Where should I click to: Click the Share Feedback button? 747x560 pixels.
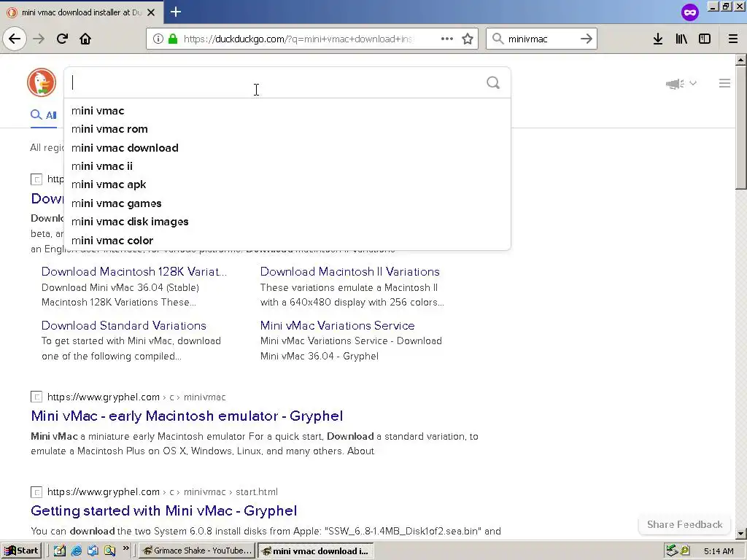[x=684, y=524]
